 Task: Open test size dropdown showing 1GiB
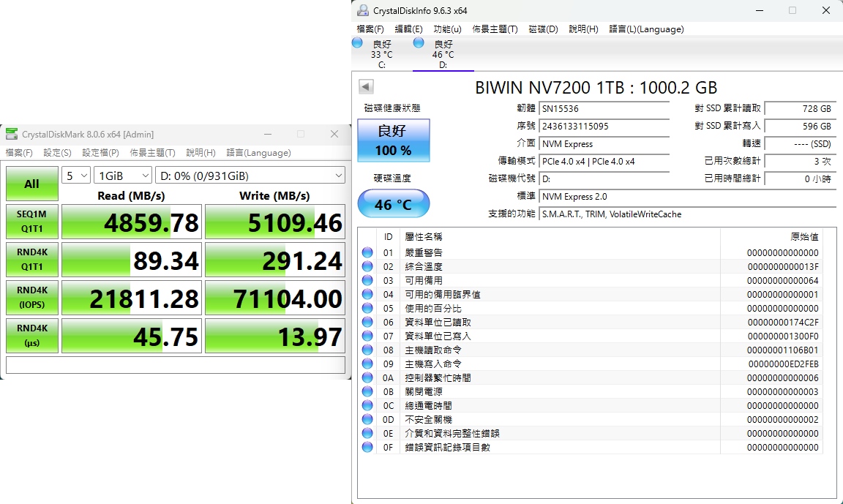(123, 176)
